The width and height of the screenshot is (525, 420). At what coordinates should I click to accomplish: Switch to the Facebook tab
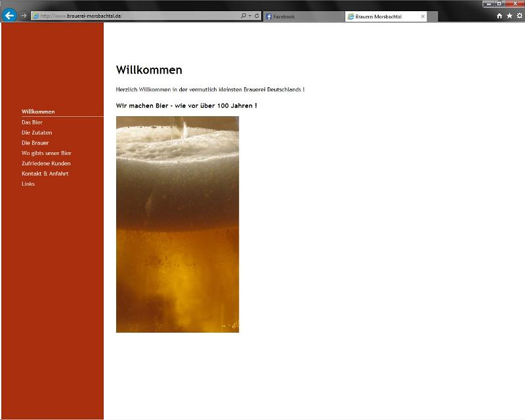(x=304, y=16)
